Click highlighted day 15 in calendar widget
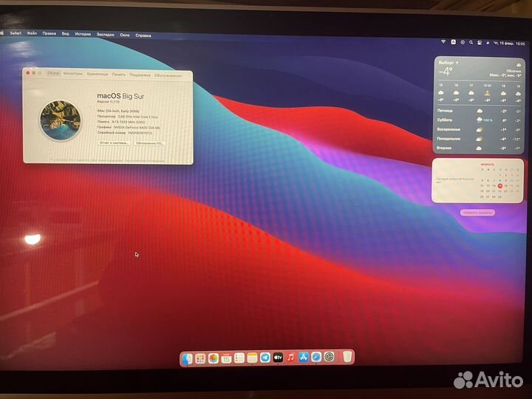Image resolution: width=532 pixels, height=399 pixels. coord(499,185)
